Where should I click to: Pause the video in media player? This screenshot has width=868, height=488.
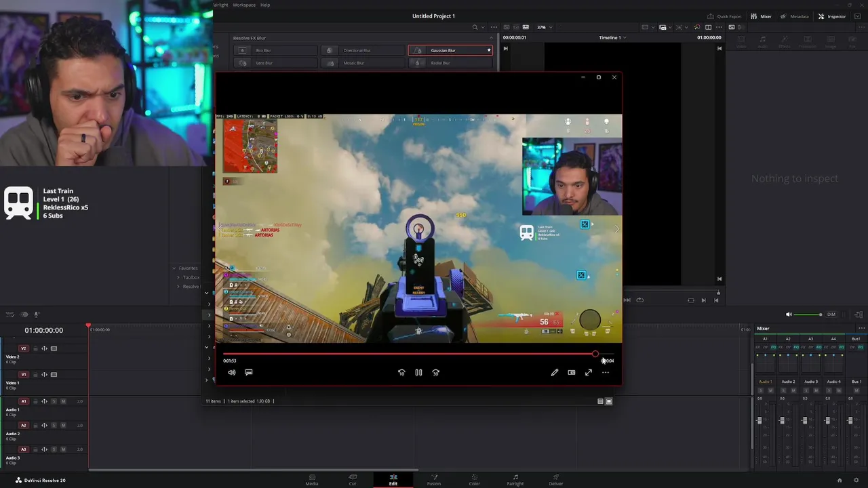418,372
